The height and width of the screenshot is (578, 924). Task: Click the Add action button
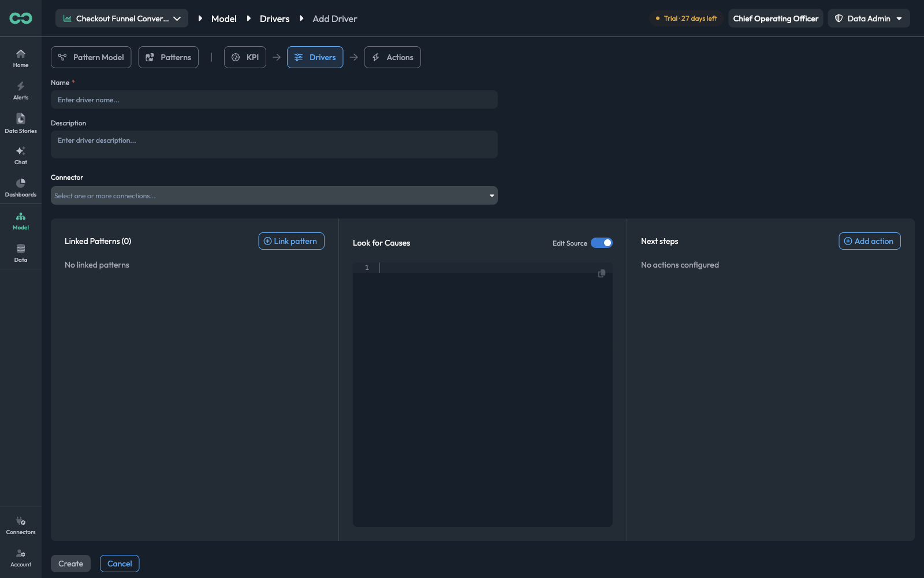[x=870, y=241]
